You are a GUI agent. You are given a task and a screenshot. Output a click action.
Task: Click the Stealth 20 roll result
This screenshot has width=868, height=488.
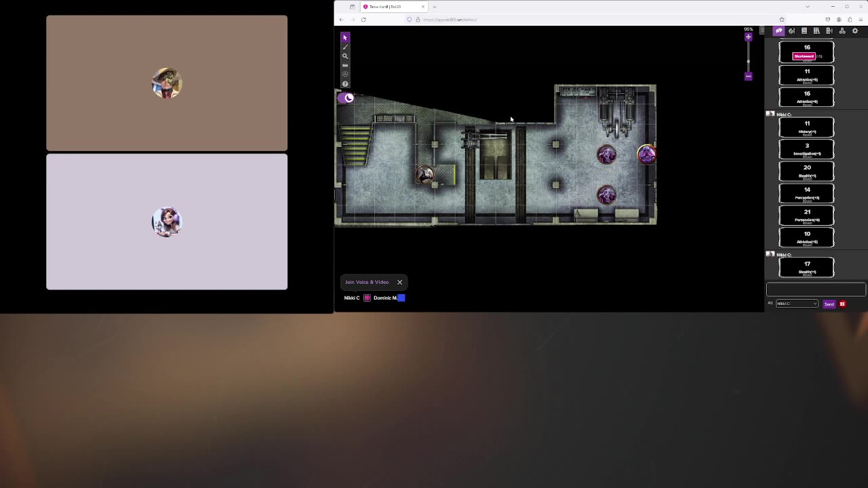tap(807, 171)
